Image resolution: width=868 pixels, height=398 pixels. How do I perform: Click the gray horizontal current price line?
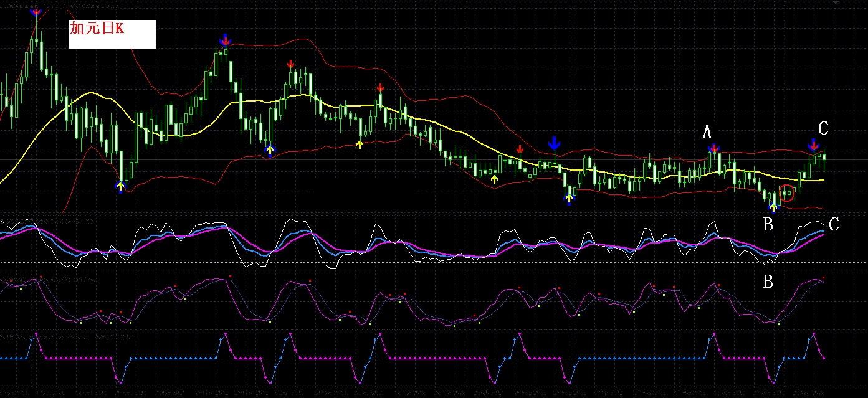pyautogui.click(x=434, y=160)
